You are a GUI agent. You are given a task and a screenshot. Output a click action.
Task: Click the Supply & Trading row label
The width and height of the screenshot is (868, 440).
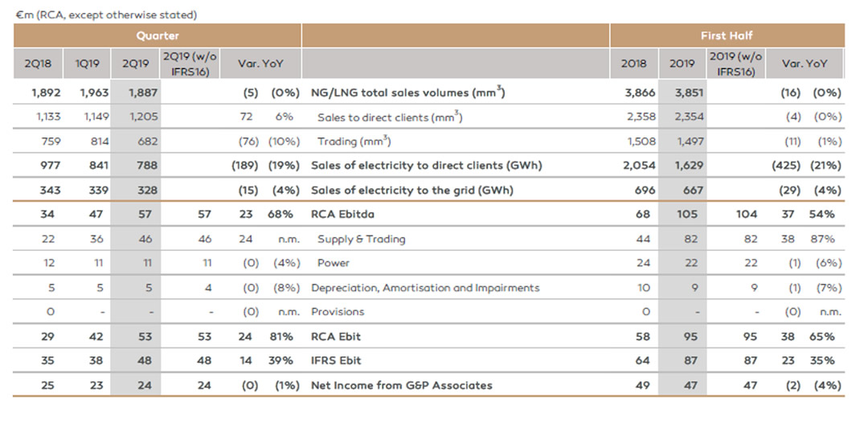tap(362, 239)
